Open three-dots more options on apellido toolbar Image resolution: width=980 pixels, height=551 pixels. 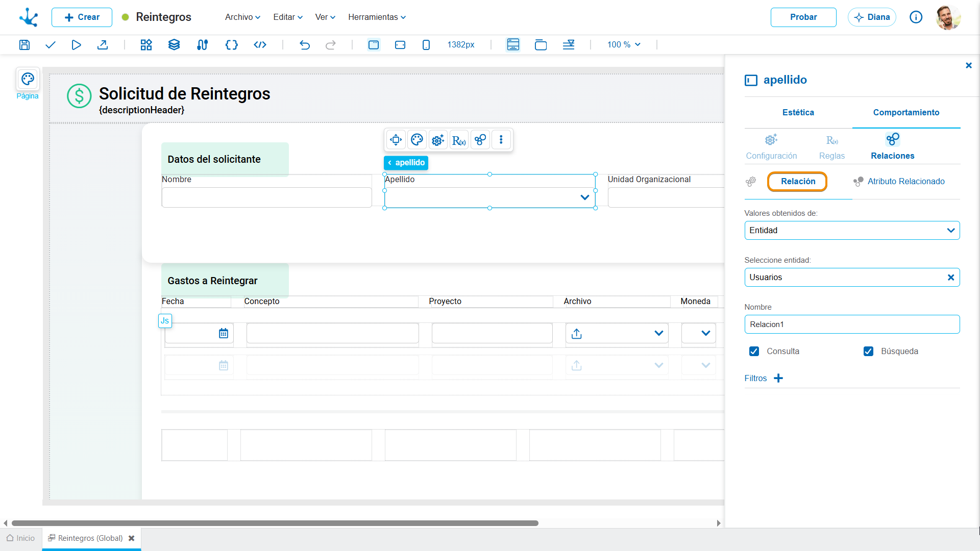tap(501, 140)
